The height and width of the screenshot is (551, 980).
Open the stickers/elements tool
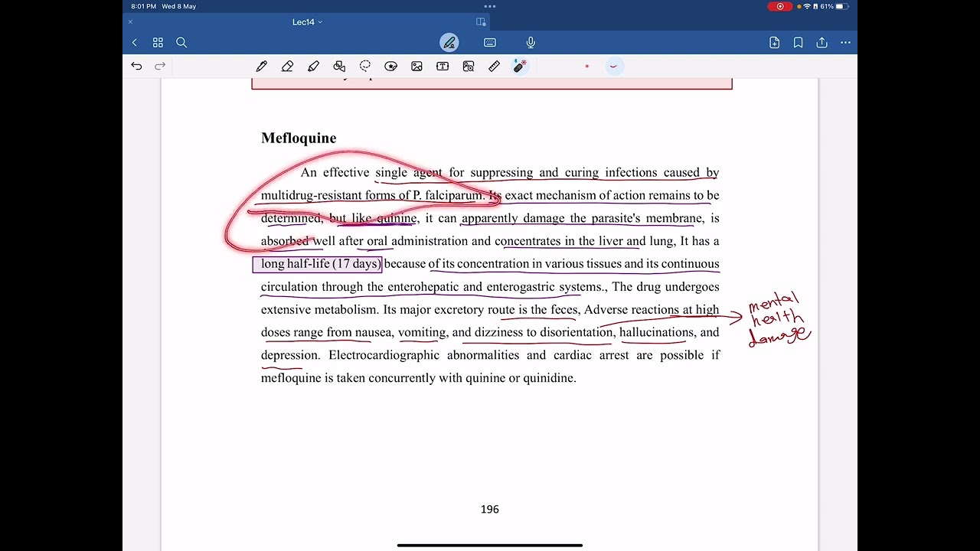[x=391, y=67]
